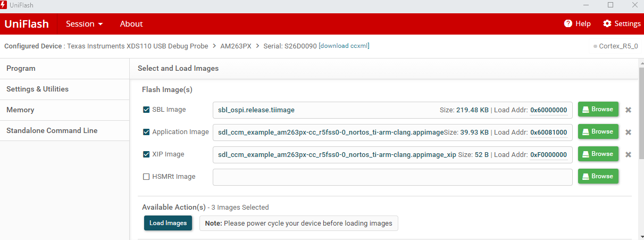The image size is (644, 240).
Task: Click the empty HSMRt image field
Action: point(392,177)
